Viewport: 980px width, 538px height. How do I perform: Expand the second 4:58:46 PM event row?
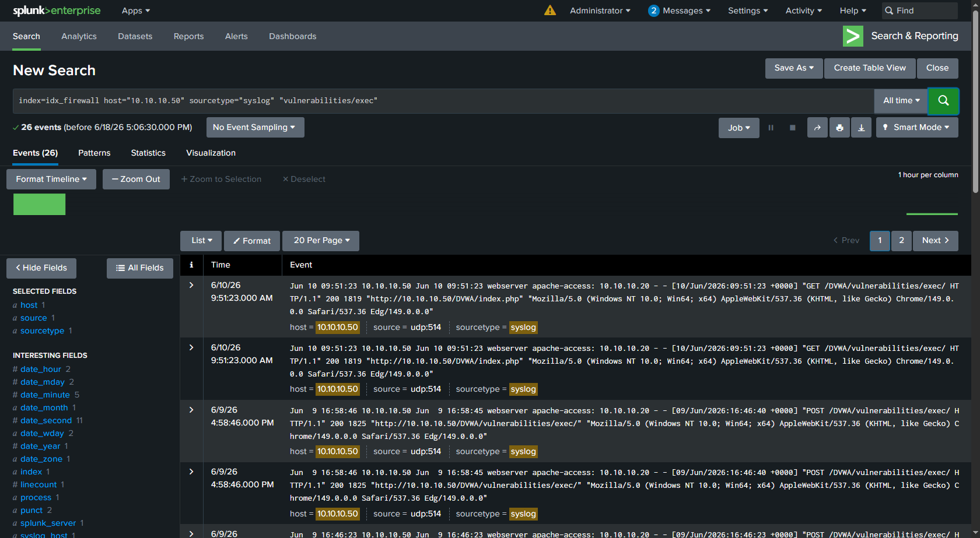pyautogui.click(x=191, y=472)
